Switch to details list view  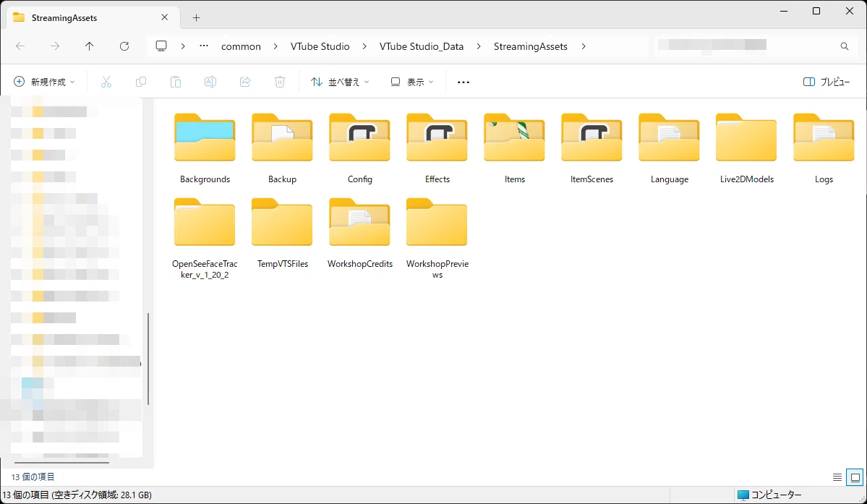point(837,477)
